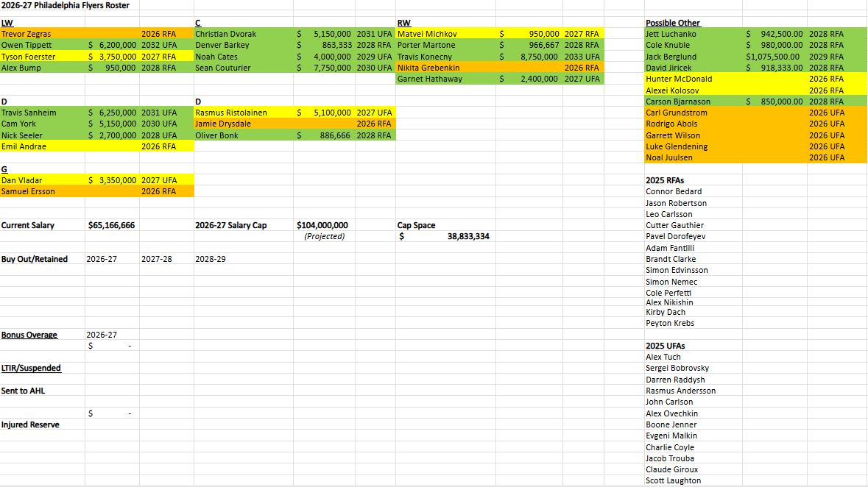Click the Hunter McDonald cell
868x487 pixels.
pos(694,79)
